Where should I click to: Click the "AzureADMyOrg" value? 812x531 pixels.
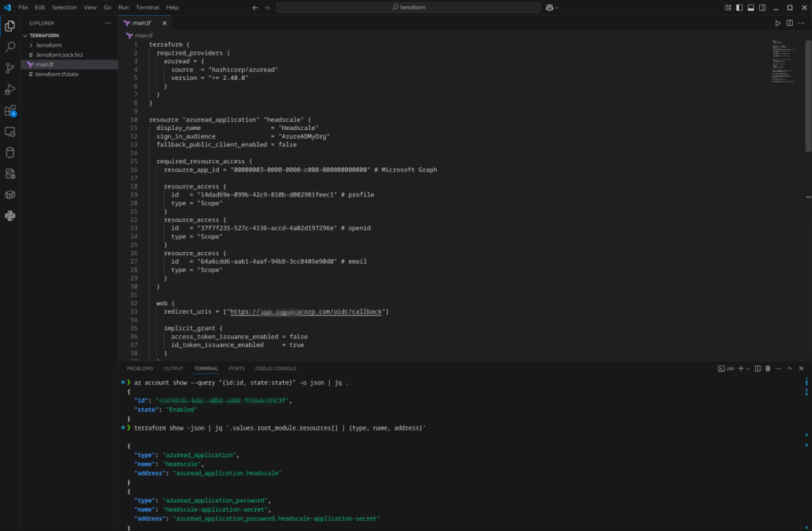(x=304, y=136)
